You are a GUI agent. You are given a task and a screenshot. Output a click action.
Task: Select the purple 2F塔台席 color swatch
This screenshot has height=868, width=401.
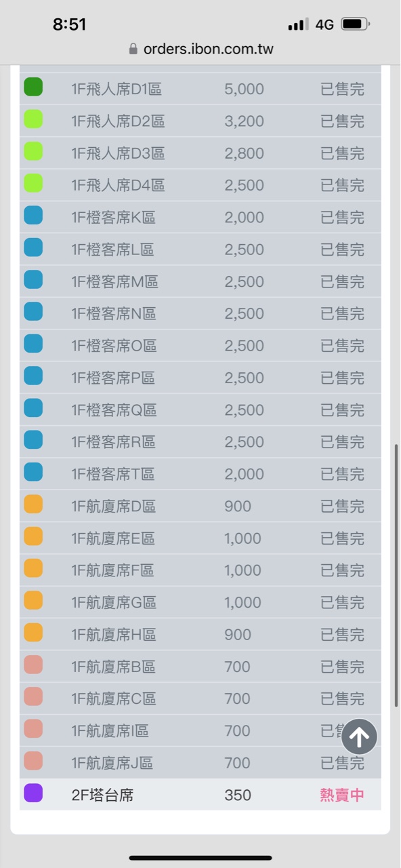pyautogui.click(x=33, y=793)
